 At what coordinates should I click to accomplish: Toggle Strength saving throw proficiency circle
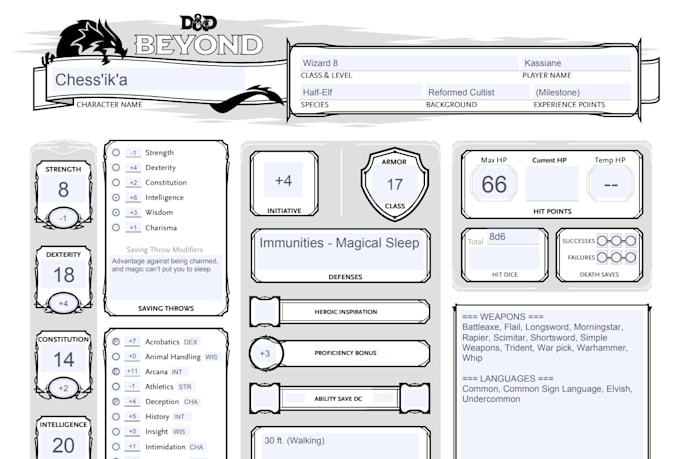pos(116,153)
